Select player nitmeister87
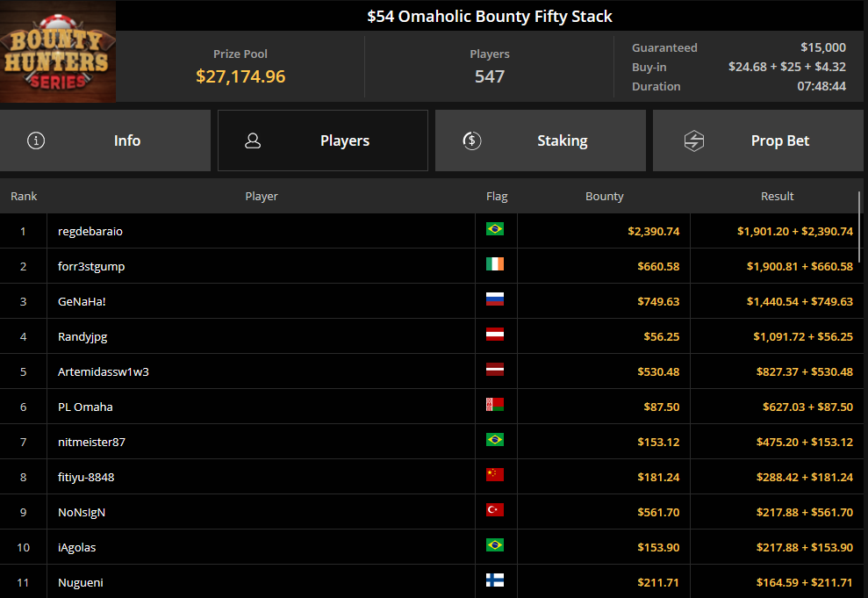 click(92, 442)
